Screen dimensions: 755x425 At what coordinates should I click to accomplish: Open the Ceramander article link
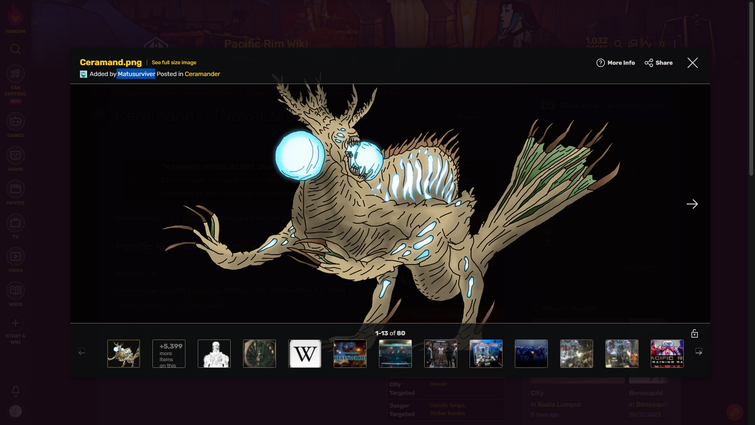tap(202, 74)
